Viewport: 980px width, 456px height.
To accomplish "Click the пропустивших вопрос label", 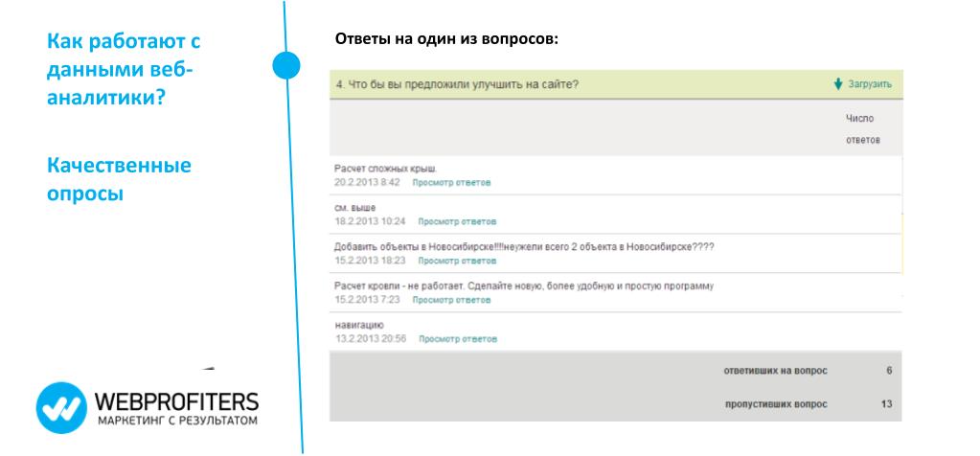I will 776,404.
